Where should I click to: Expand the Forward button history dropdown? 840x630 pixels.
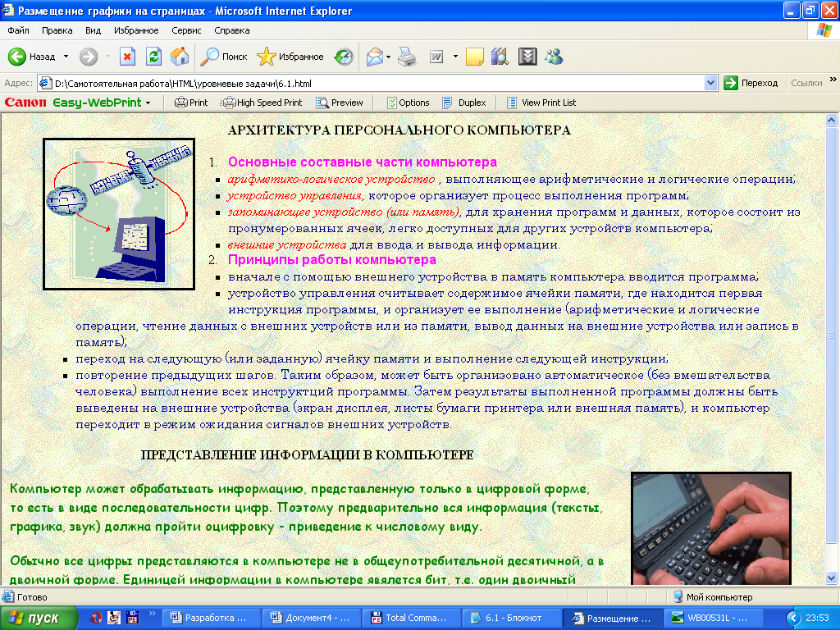point(107,57)
